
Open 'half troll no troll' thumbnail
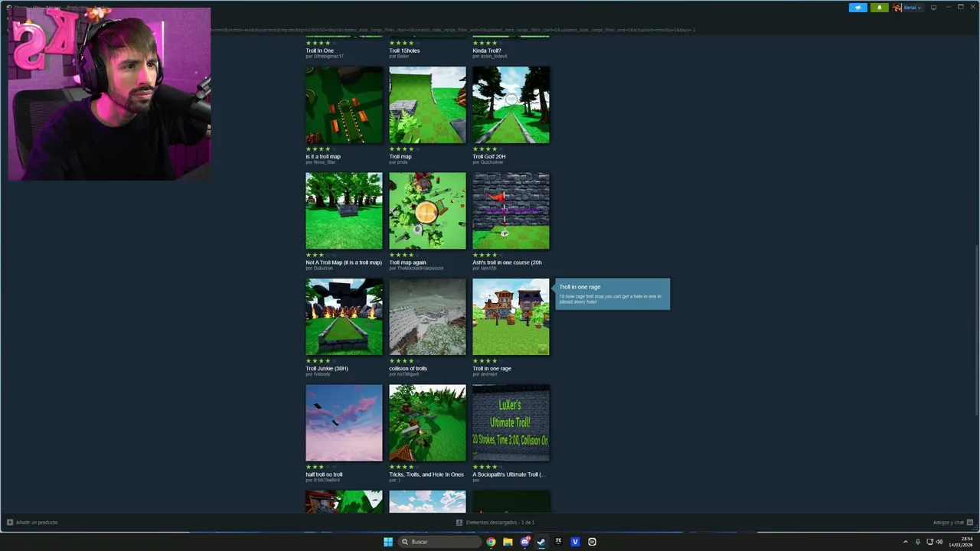click(x=344, y=422)
